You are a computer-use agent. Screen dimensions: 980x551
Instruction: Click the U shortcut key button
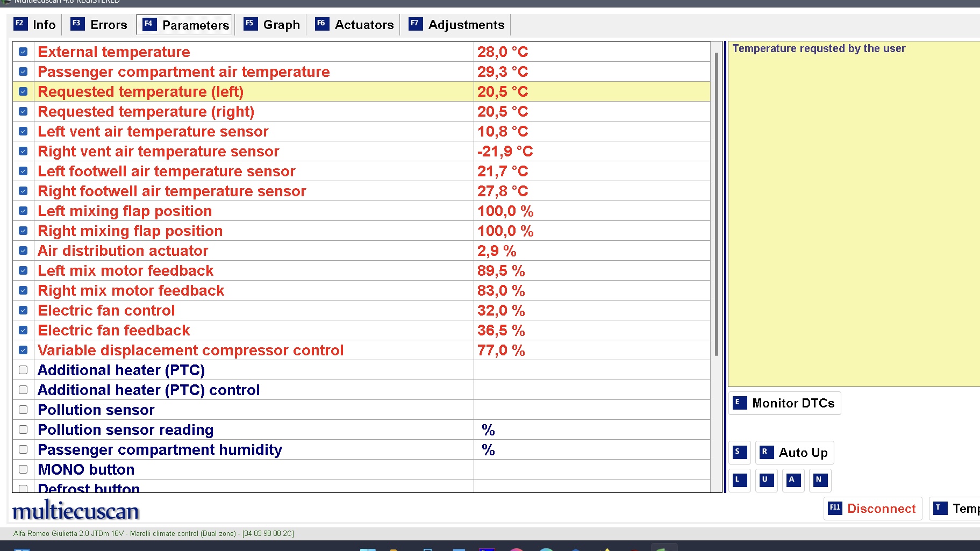pos(766,480)
